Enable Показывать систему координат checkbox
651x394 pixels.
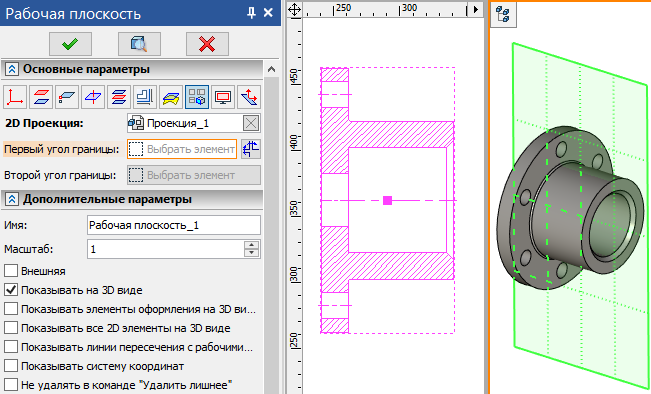point(11,366)
